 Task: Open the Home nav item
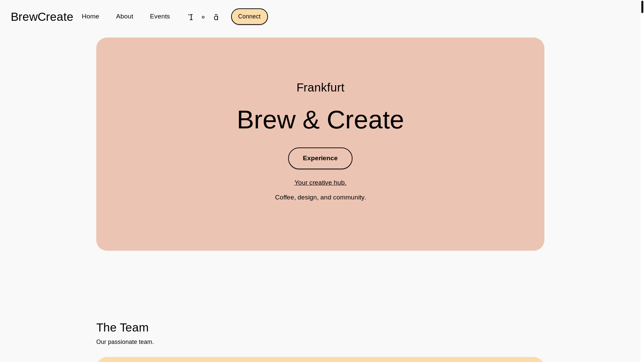(x=91, y=16)
